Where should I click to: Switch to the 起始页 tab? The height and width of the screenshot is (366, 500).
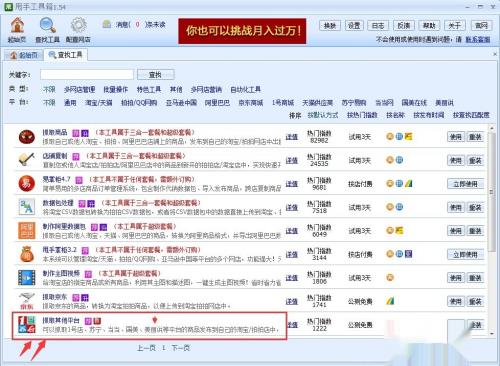tap(24, 55)
